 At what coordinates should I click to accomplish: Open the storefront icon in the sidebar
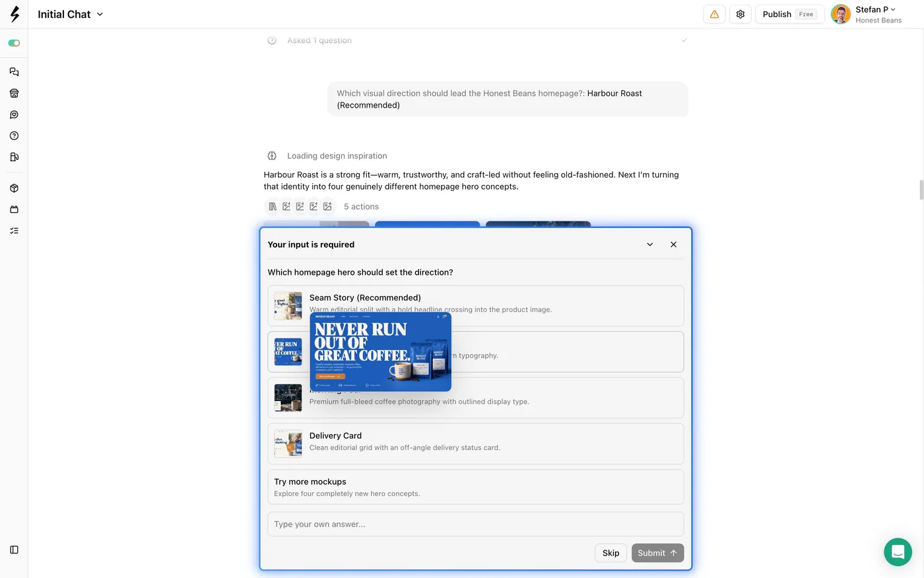pos(14,93)
